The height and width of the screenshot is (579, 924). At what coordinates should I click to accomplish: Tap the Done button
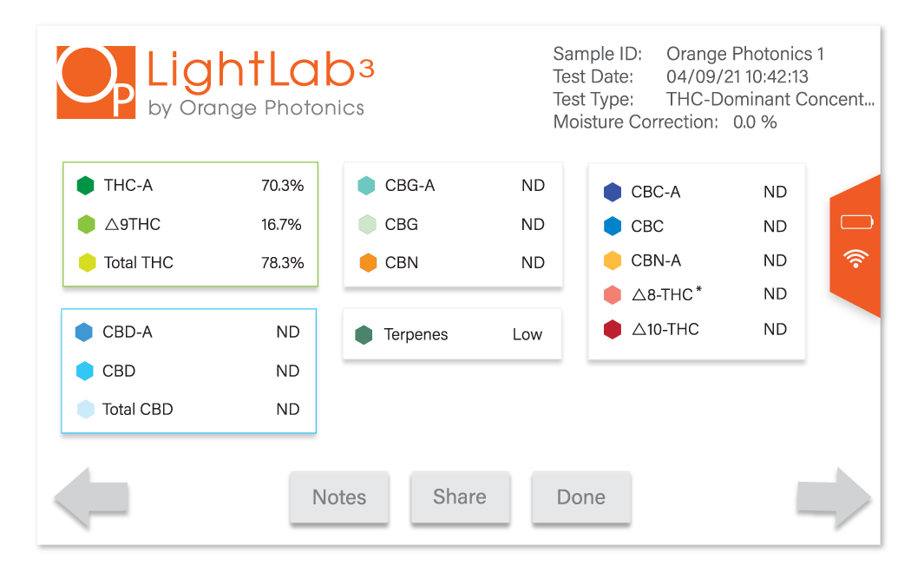581,497
